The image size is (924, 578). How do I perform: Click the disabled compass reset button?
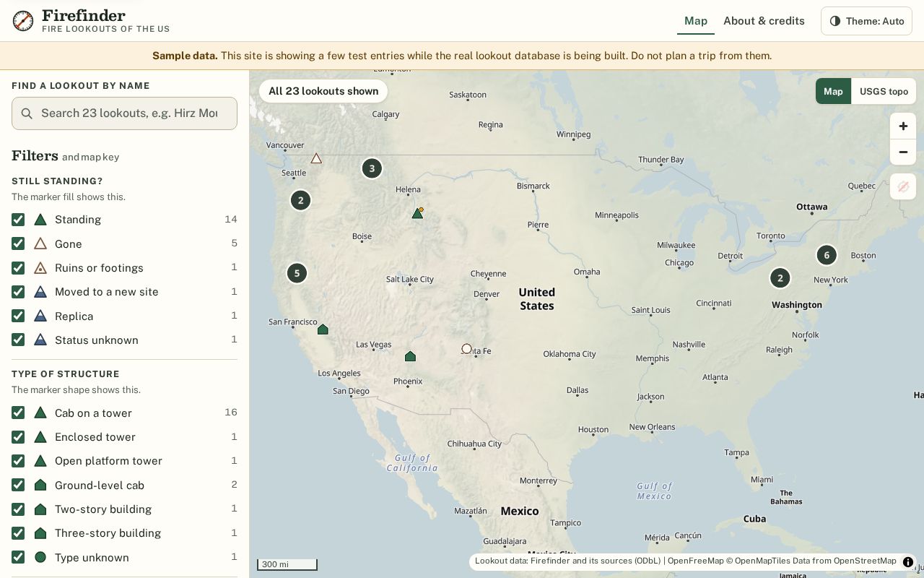pyautogui.click(x=903, y=187)
